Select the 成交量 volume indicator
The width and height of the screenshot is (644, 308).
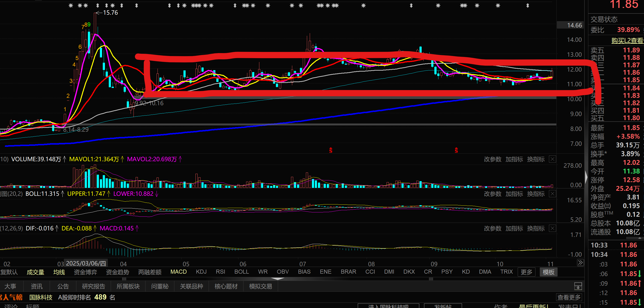(x=36, y=272)
